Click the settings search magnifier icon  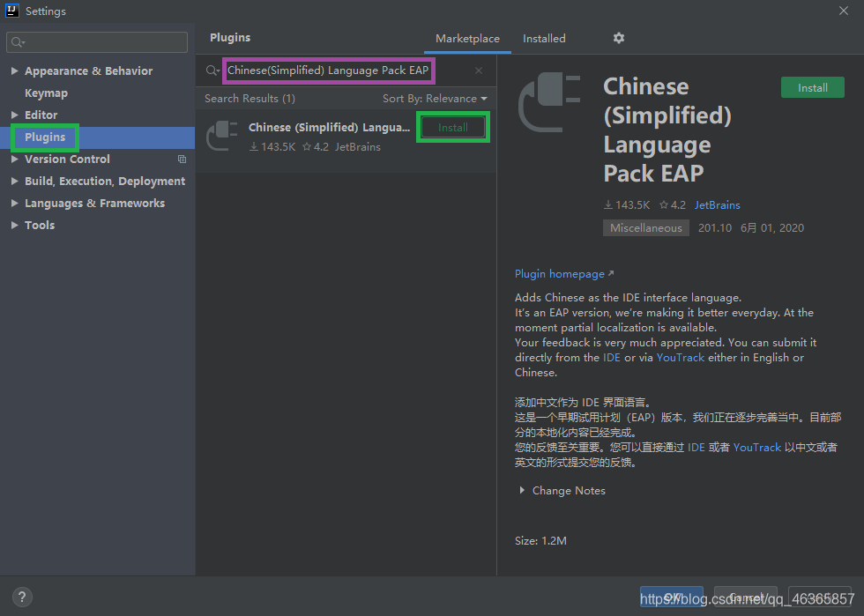[x=19, y=42]
